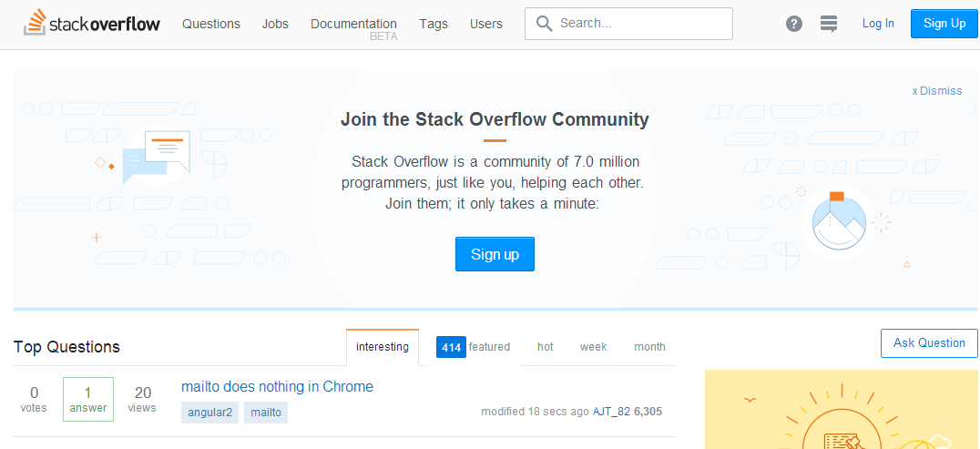Click the yellow sun advertisement image
This screenshot has height=449, width=980.
tap(842, 410)
